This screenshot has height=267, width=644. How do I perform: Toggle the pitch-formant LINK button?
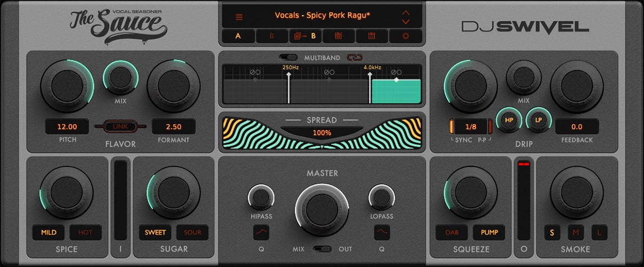pyautogui.click(x=120, y=127)
